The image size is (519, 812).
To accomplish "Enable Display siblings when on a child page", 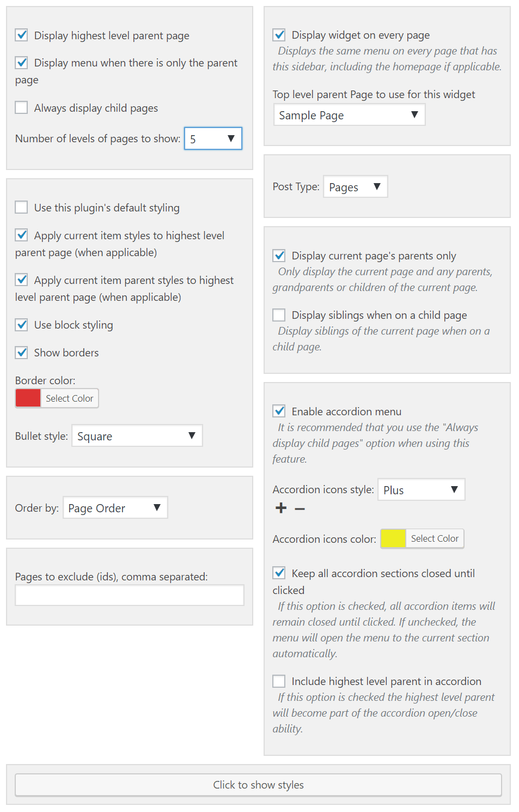I will pos(278,314).
